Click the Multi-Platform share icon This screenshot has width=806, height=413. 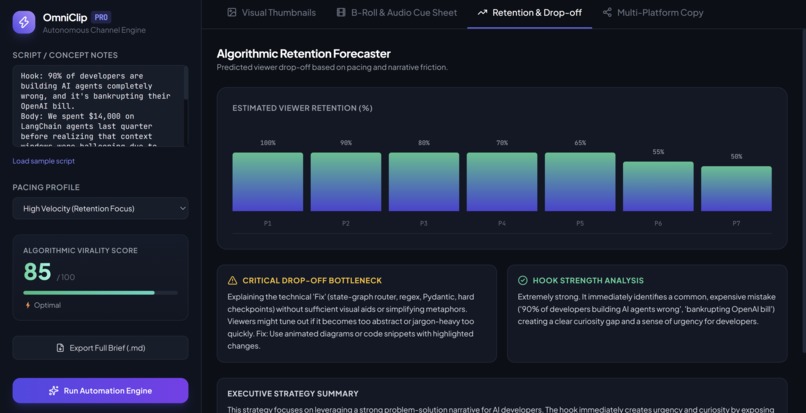607,12
